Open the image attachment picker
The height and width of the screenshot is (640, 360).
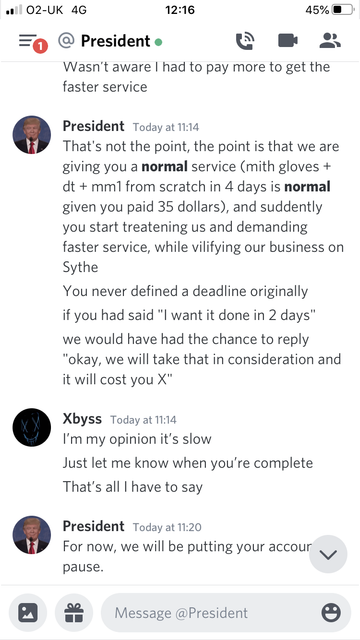tap(28, 613)
